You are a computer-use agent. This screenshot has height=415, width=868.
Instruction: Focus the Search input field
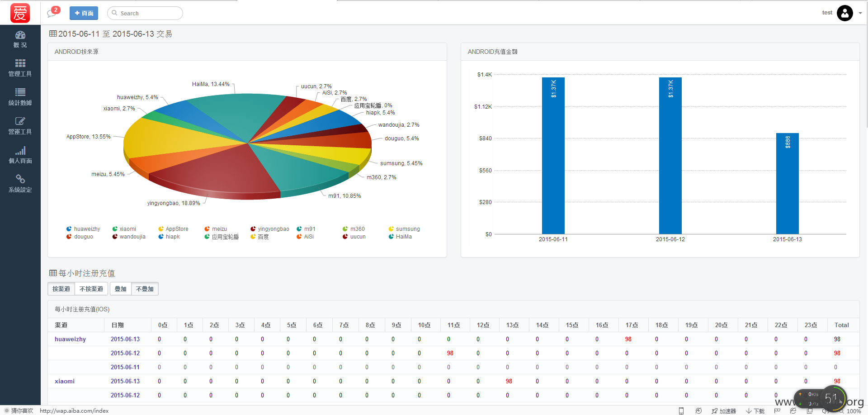tap(145, 13)
